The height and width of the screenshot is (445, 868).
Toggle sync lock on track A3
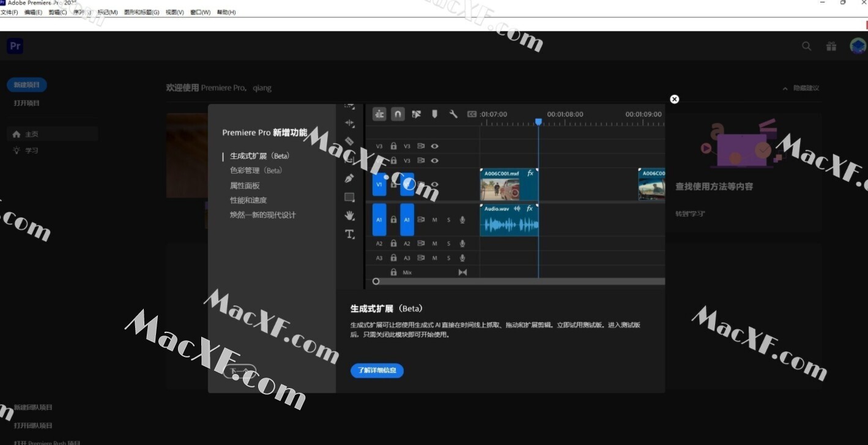click(x=421, y=258)
